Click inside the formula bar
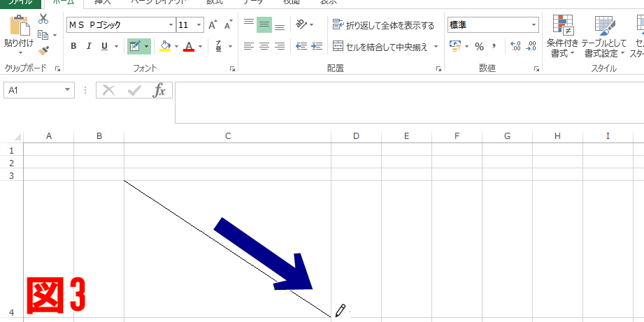 (x=409, y=103)
